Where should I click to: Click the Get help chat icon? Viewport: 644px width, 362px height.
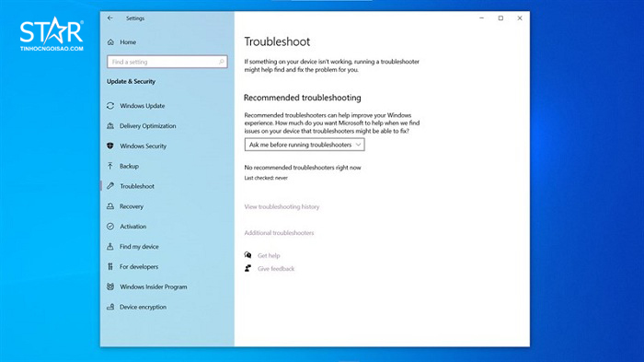247,255
